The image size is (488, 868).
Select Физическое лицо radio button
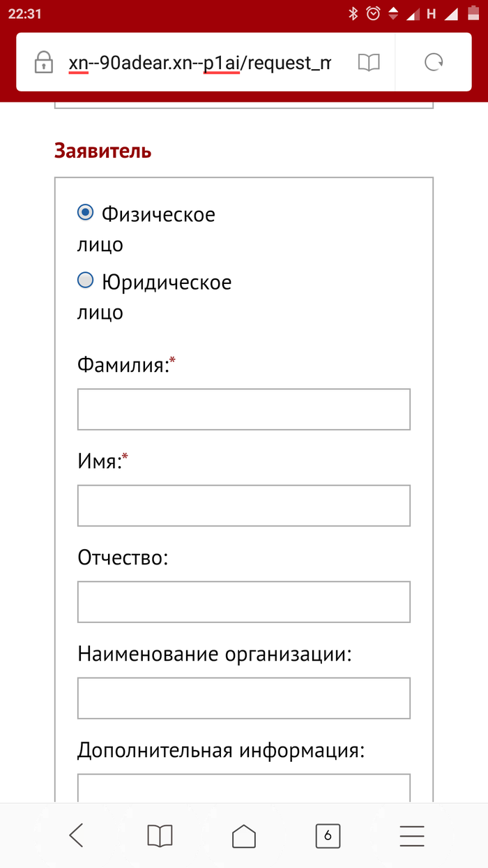coord(85,213)
